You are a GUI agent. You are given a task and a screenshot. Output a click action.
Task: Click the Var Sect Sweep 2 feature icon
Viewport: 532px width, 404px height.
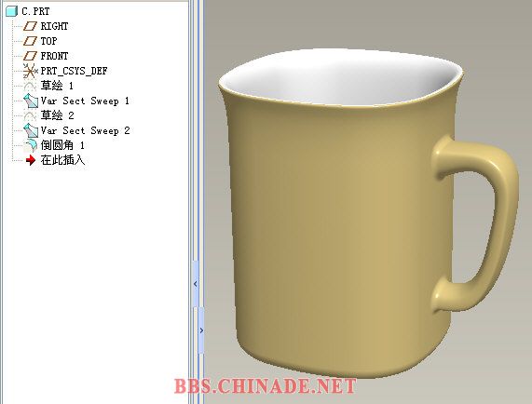(30, 131)
